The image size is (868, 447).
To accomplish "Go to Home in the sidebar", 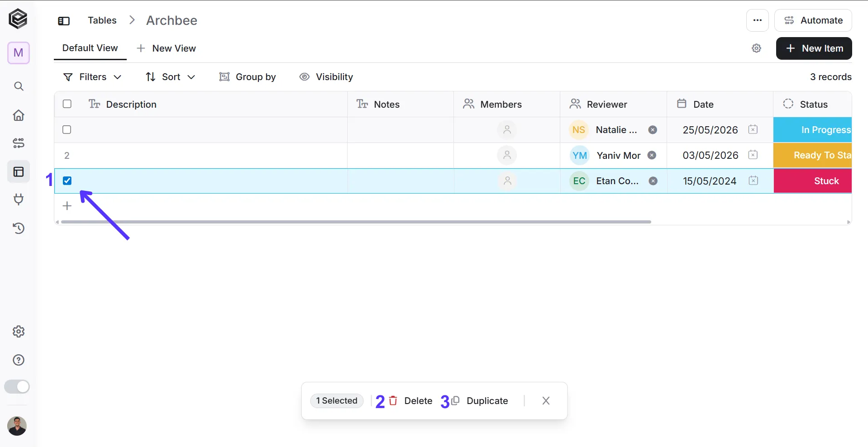I will [19, 115].
